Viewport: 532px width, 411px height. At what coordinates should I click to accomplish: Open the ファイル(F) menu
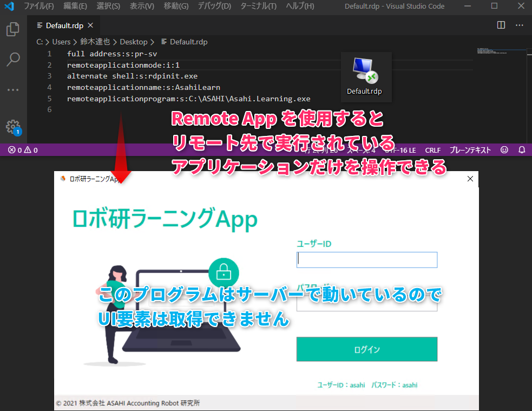[x=38, y=6]
